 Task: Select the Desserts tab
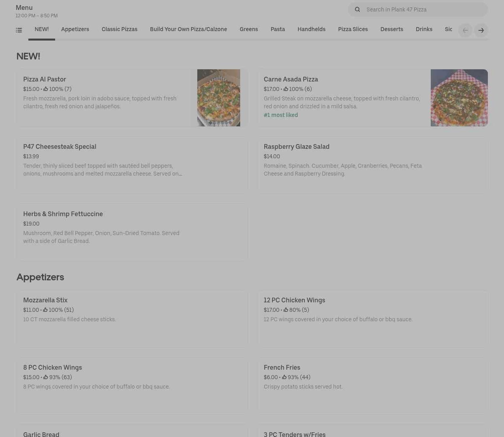[392, 30]
